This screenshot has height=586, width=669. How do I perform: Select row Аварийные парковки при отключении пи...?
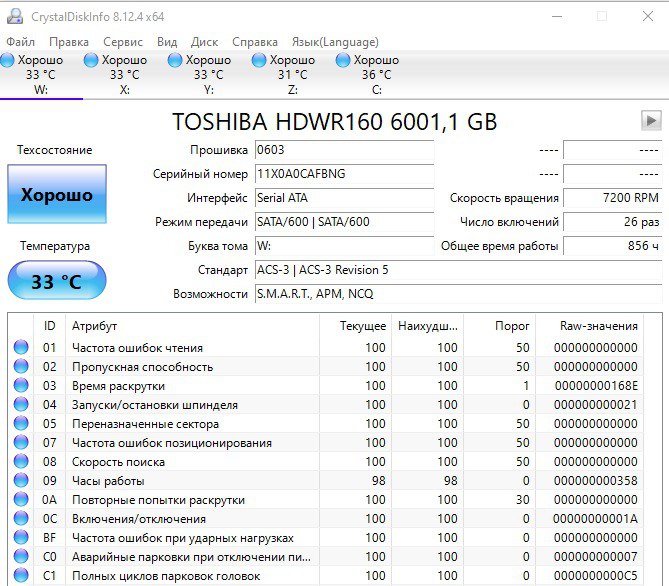pyautogui.click(x=326, y=557)
